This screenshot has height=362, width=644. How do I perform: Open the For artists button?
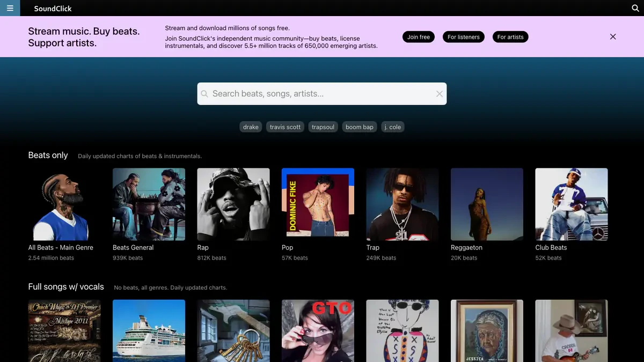[x=510, y=37]
